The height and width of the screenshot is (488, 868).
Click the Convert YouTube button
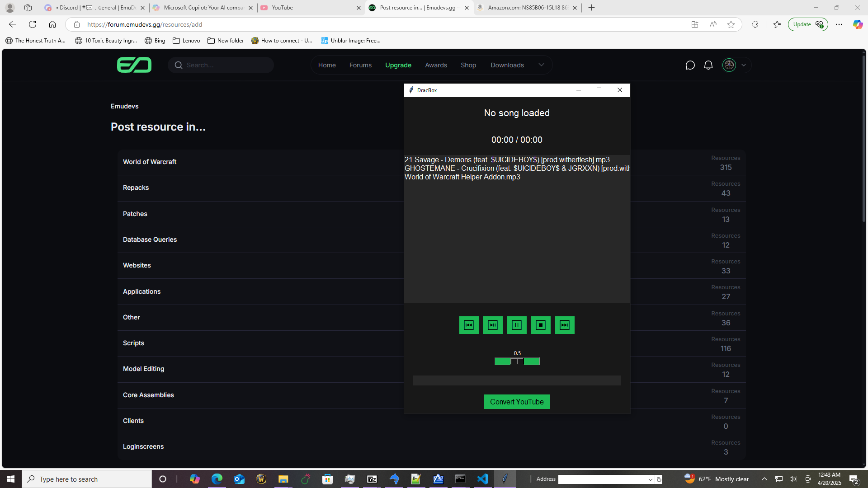[x=517, y=402]
